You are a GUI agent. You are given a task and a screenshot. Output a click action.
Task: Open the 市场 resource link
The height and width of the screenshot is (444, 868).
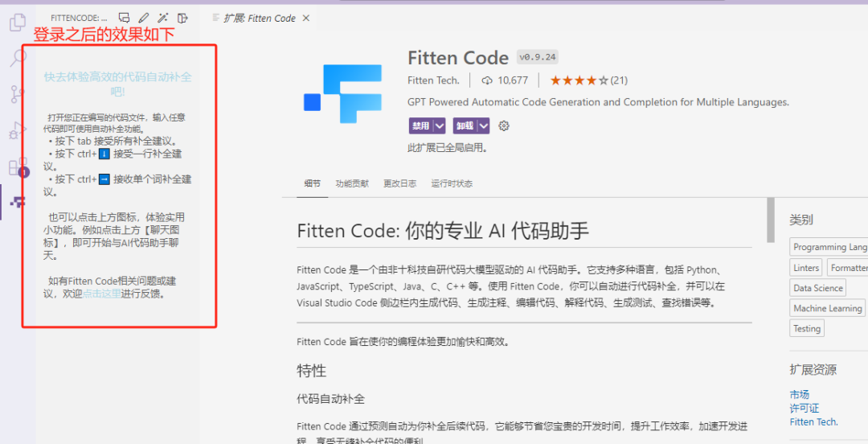coord(800,395)
